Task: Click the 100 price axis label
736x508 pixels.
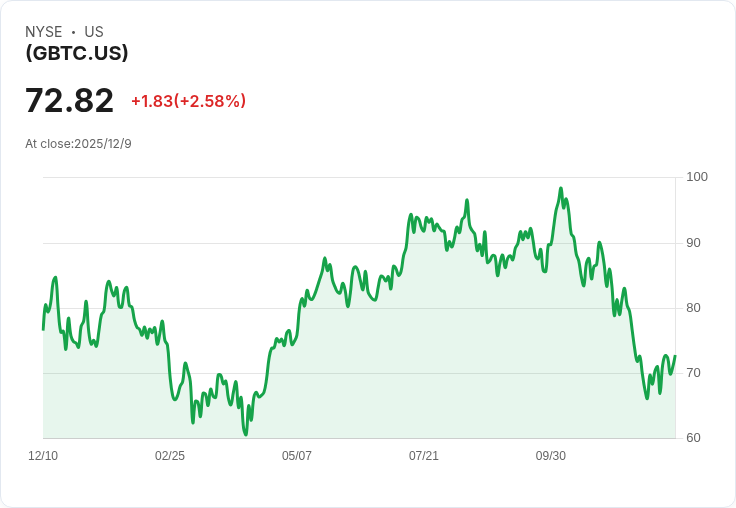Action: 697,177
